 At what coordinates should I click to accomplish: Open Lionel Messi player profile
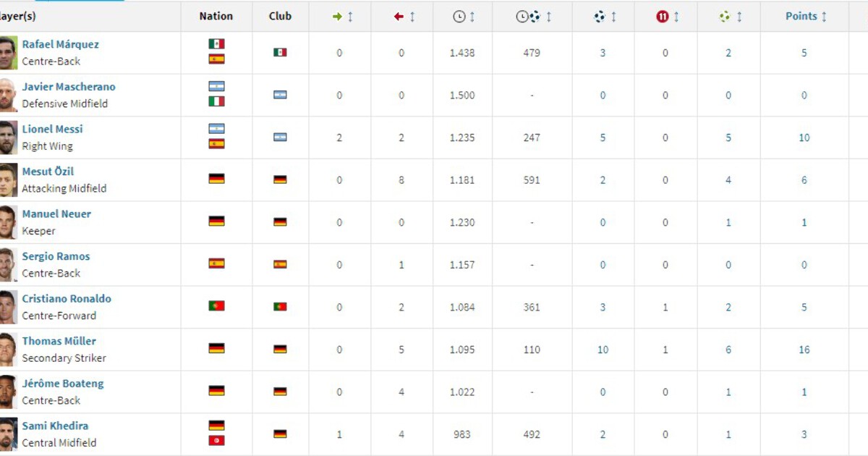pyautogui.click(x=52, y=129)
